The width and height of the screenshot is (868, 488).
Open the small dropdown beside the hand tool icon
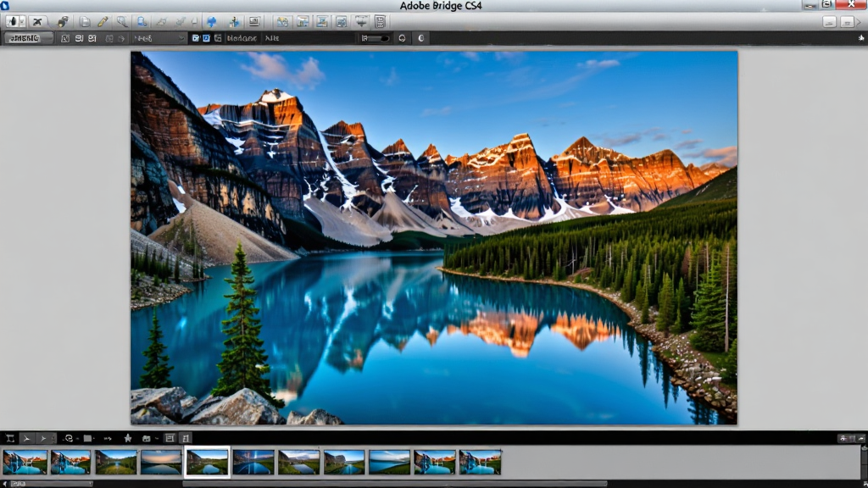coord(22,21)
